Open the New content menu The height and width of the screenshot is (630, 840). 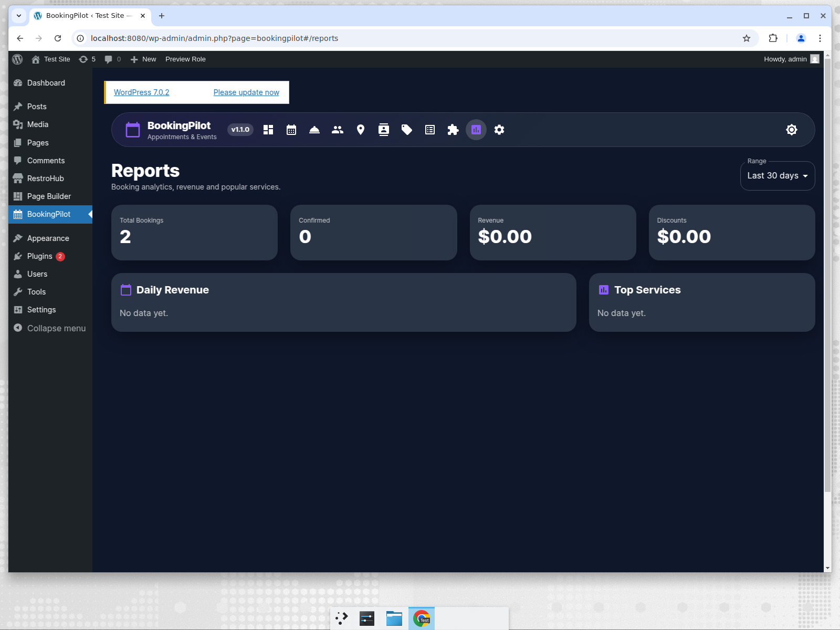[143, 59]
